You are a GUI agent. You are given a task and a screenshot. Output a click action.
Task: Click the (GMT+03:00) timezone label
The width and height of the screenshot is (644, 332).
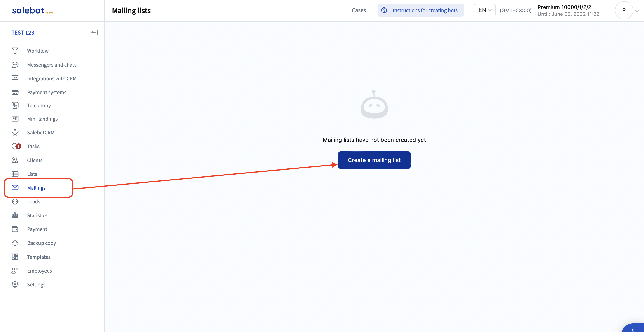click(516, 10)
